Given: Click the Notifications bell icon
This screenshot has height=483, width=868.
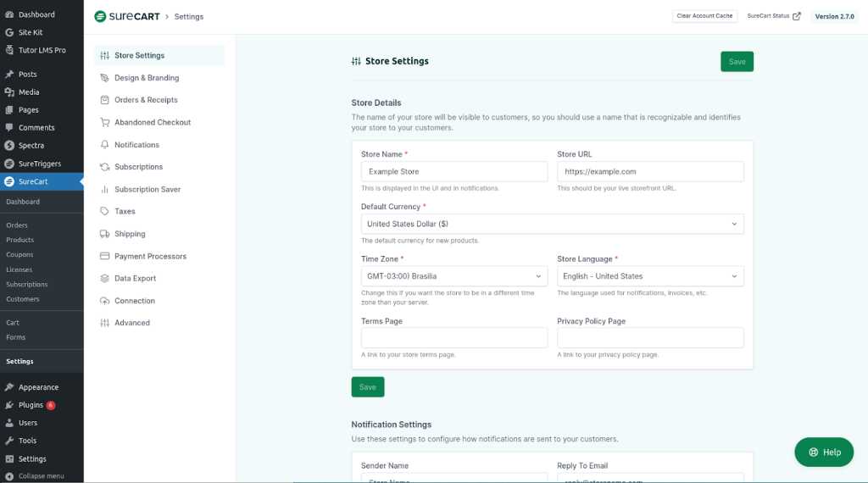Looking at the screenshot, I should 104,145.
